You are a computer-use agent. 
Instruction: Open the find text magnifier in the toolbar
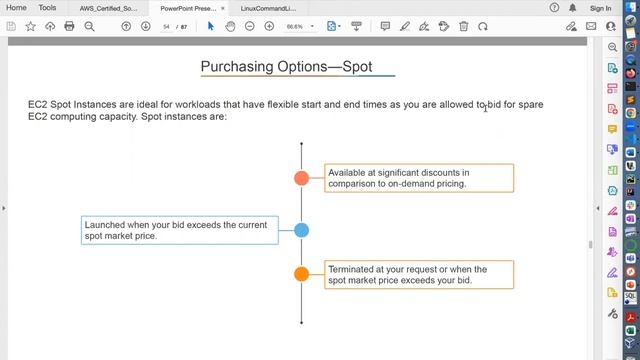click(89, 27)
